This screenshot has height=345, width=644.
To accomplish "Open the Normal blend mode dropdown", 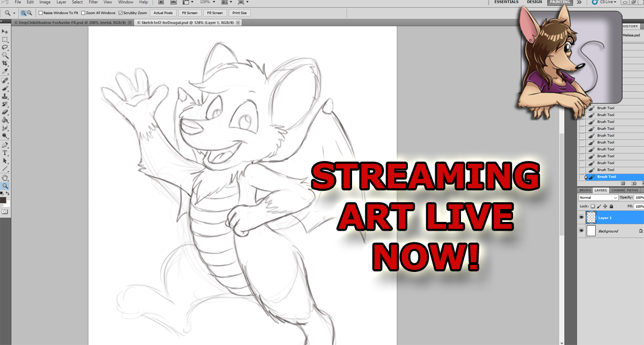I will pyautogui.click(x=598, y=198).
